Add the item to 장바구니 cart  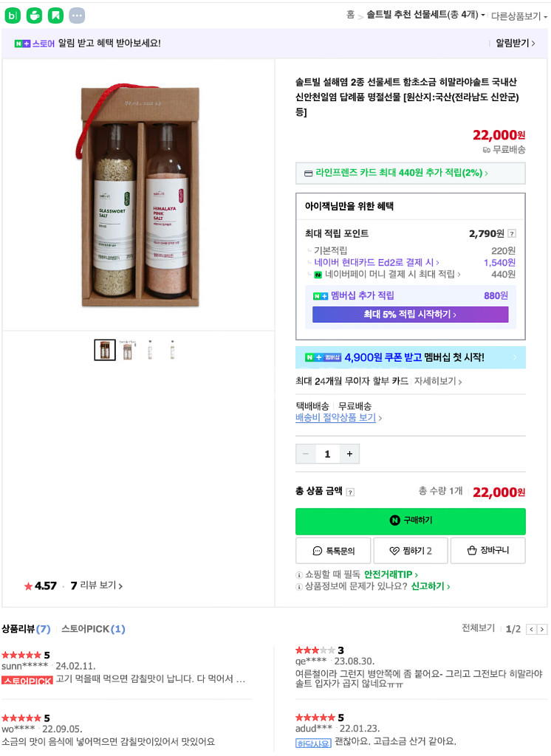488,551
